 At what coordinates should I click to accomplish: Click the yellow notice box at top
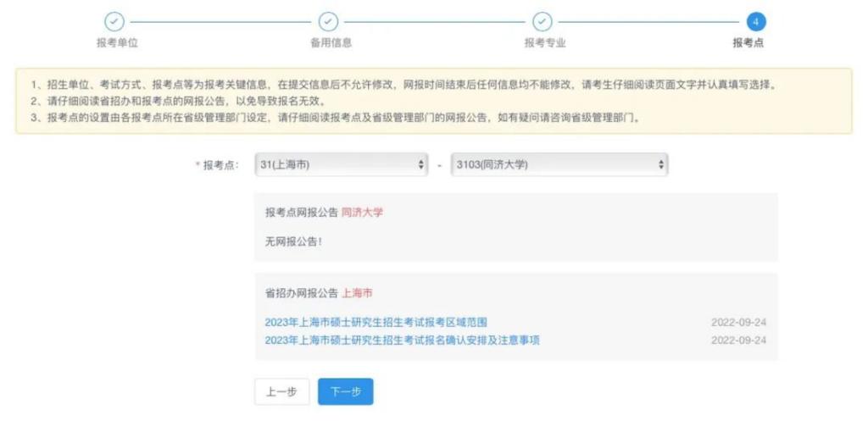click(x=433, y=101)
